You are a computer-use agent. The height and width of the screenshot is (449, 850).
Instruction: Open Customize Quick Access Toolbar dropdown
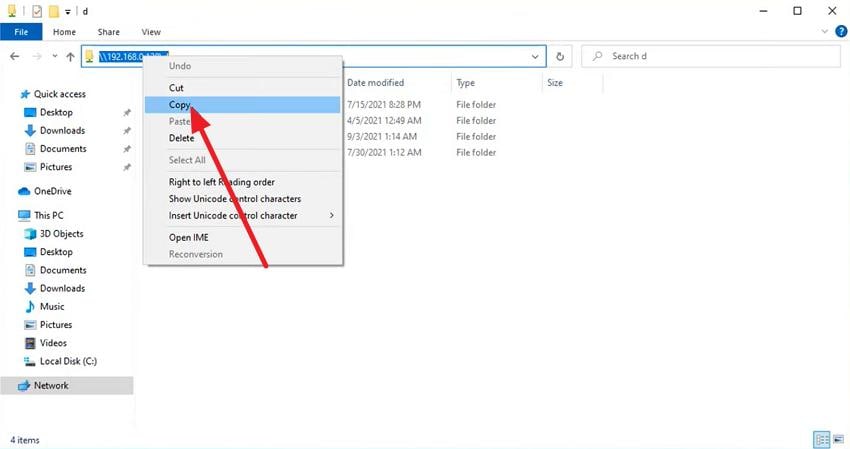click(68, 11)
